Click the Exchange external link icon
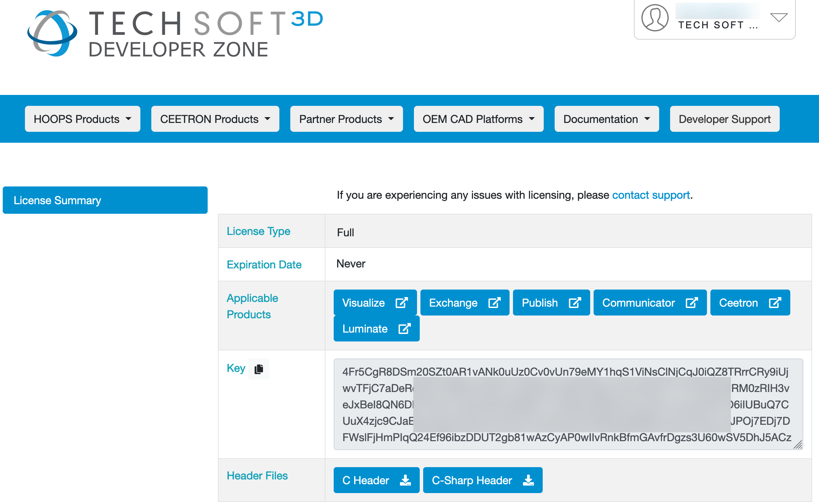The image size is (819, 504). (x=494, y=303)
